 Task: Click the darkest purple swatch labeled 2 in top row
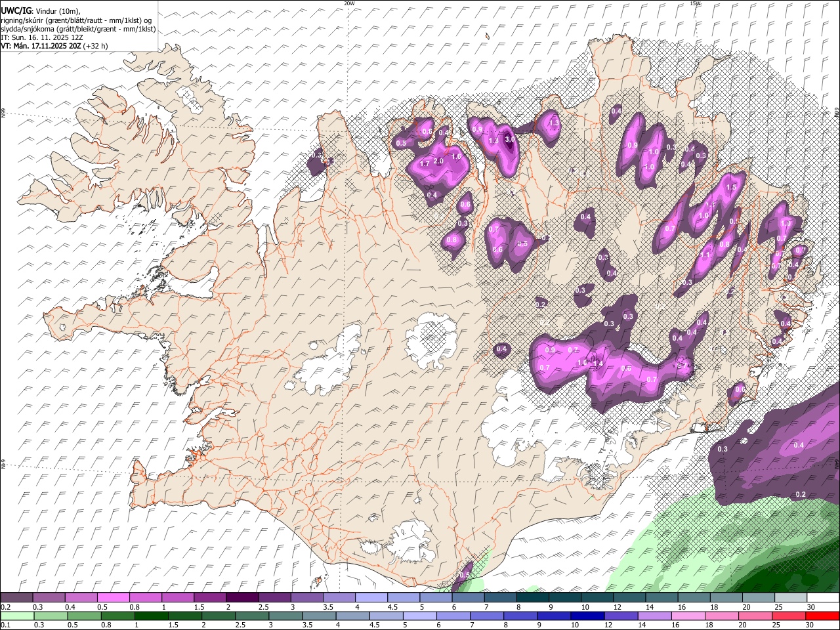coord(242,598)
